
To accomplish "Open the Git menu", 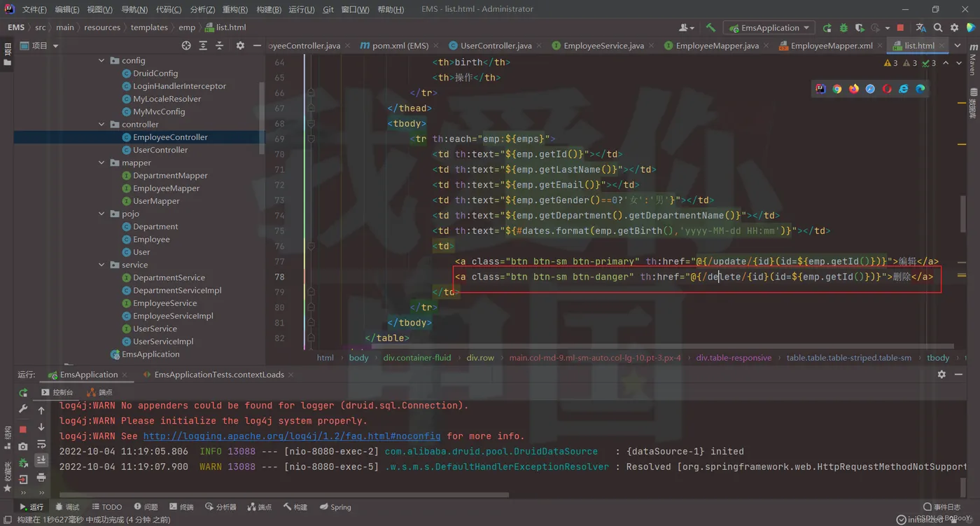I will (328, 10).
